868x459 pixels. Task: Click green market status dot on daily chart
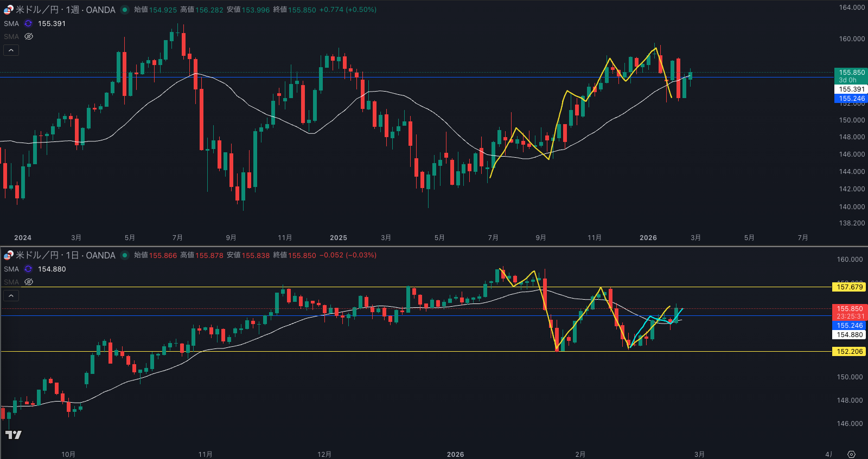tap(125, 255)
